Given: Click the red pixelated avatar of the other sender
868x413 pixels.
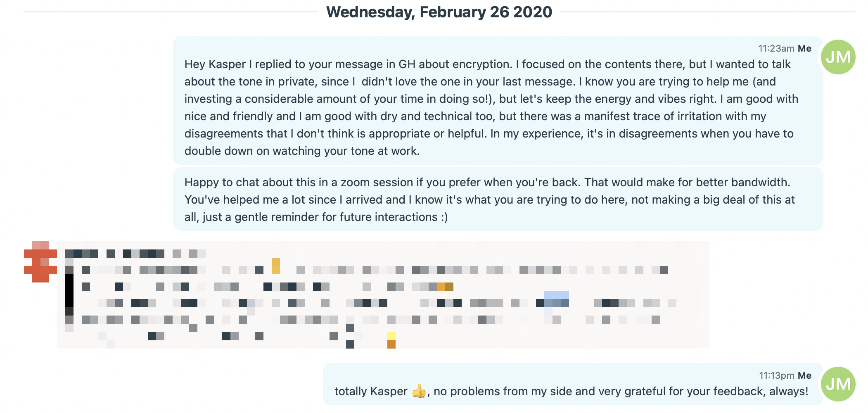Looking at the screenshot, I should click(x=40, y=262).
